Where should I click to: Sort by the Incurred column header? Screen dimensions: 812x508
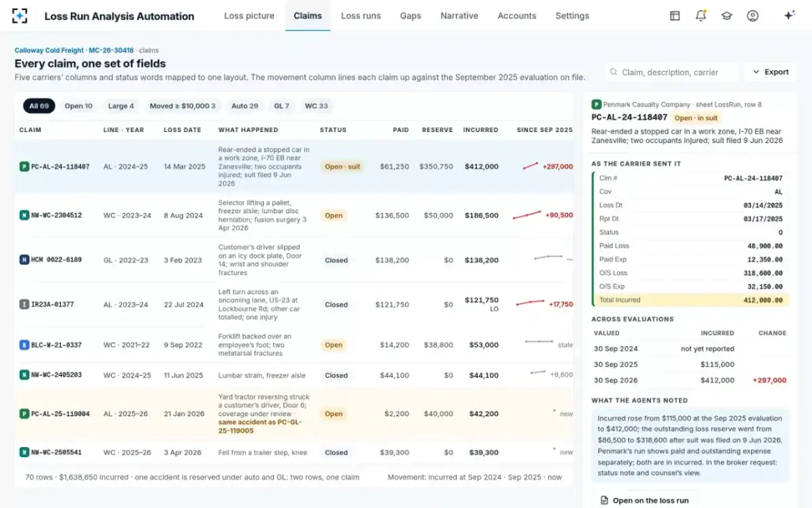click(480, 129)
